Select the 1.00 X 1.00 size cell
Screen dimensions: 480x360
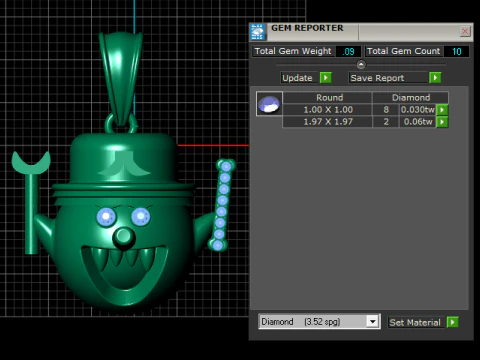pyautogui.click(x=327, y=110)
